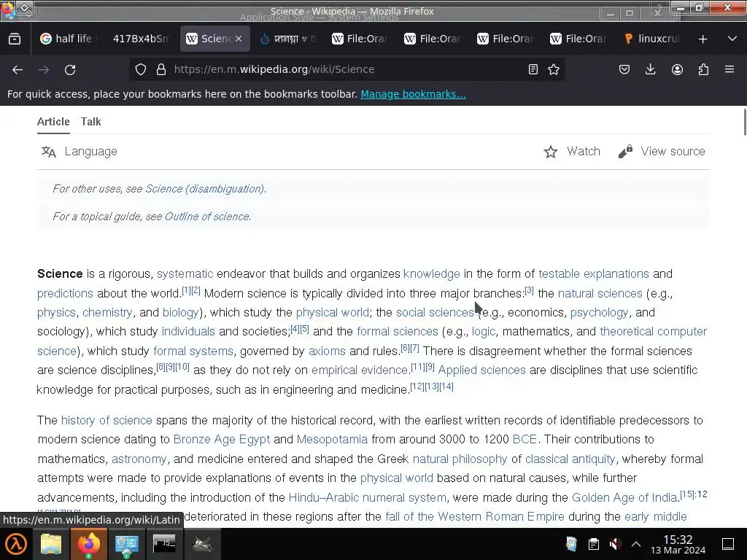Open the formal sciences link
Image resolution: width=747 pixels, height=560 pixels.
pos(398,332)
